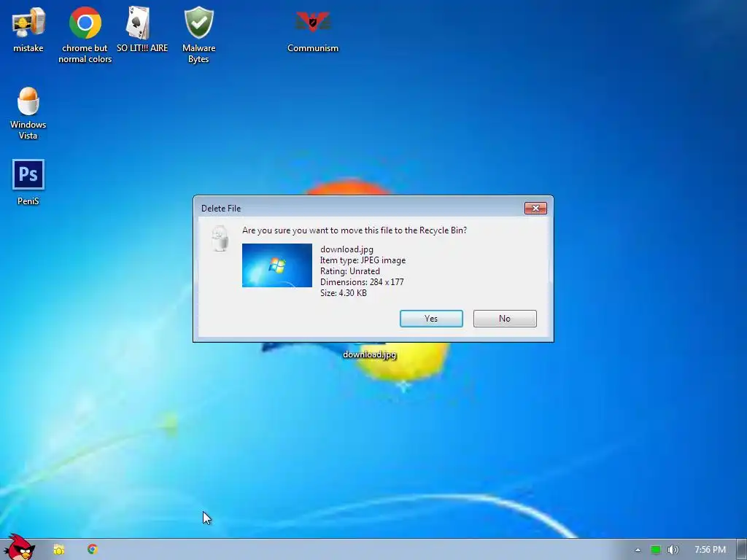Image resolution: width=747 pixels, height=560 pixels.
Task: Click the 7:56 PM clock
Action: coord(710,550)
